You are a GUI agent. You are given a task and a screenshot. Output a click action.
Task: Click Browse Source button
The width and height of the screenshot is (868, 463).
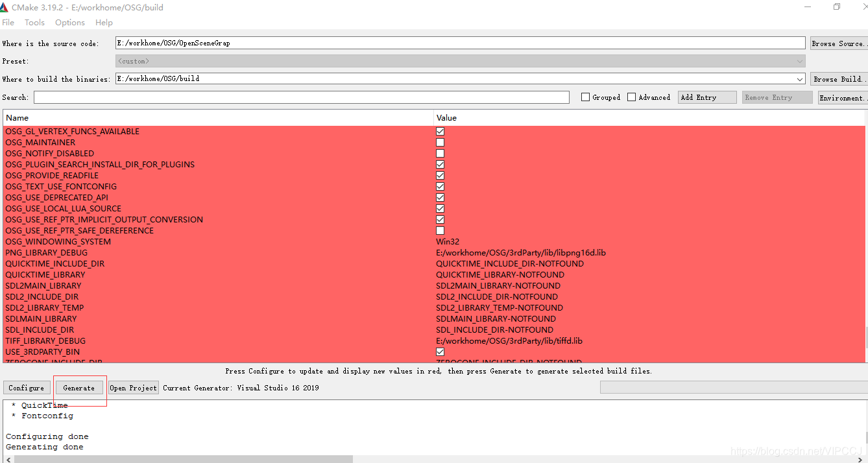point(839,43)
